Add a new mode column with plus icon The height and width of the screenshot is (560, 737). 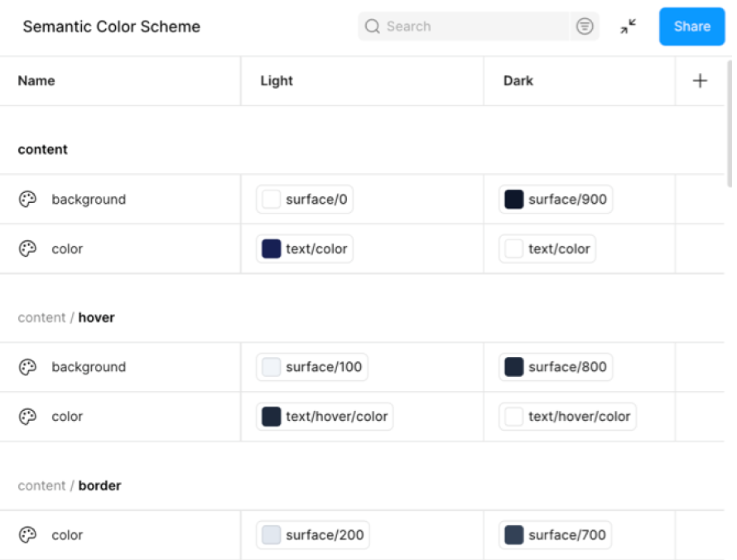pyautogui.click(x=700, y=81)
